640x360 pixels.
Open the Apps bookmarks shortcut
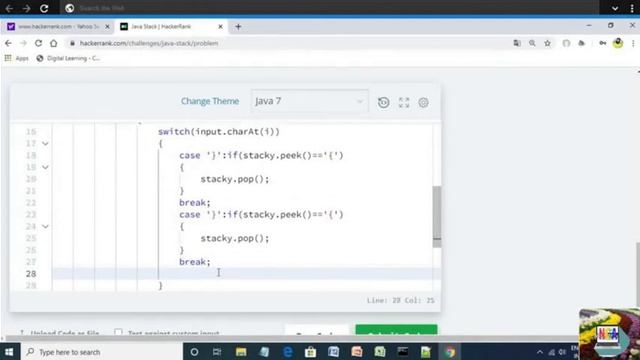pos(17,58)
